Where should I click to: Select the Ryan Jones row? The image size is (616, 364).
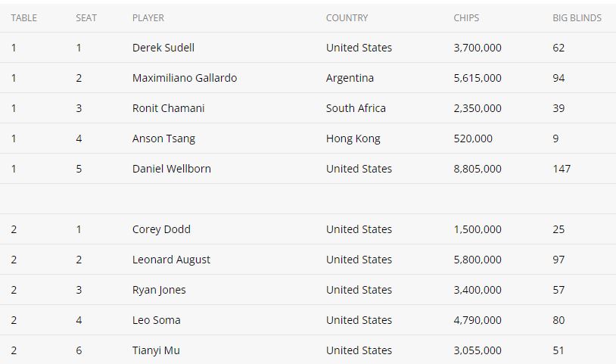308,290
